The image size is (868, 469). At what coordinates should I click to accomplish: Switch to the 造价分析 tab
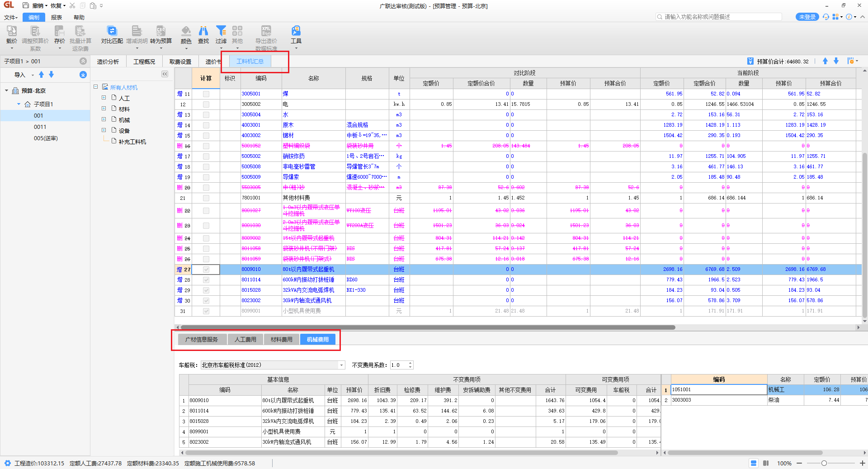point(108,62)
